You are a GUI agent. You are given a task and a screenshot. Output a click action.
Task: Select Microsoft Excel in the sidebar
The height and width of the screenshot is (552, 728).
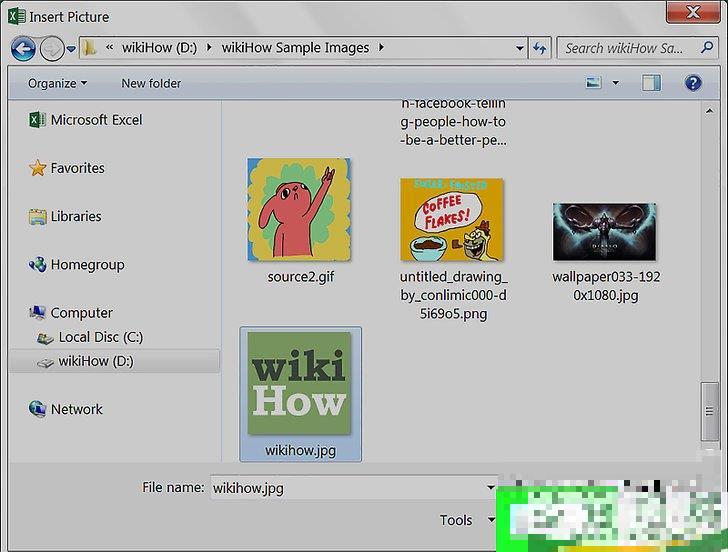(x=96, y=120)
